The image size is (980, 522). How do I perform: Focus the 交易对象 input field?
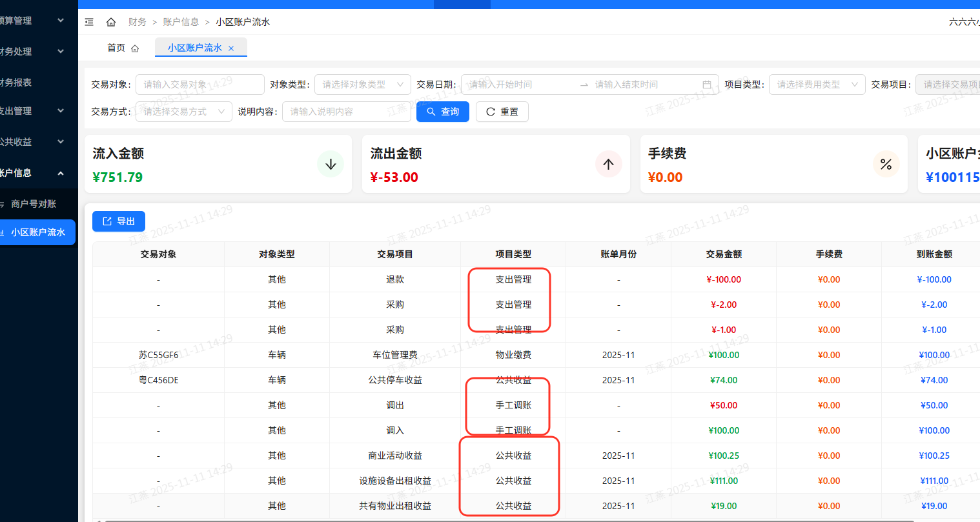(199, 85)
